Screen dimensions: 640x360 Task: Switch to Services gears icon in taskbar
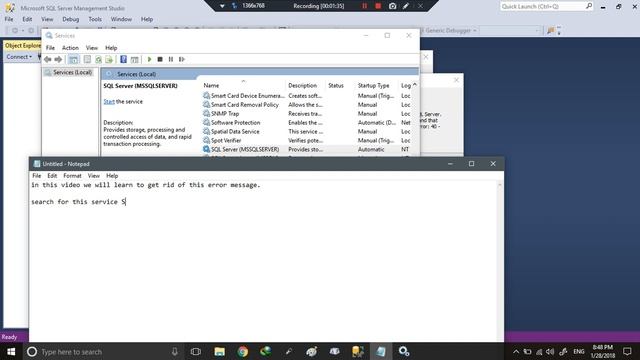pyautogui.click(x=404, y=351)
